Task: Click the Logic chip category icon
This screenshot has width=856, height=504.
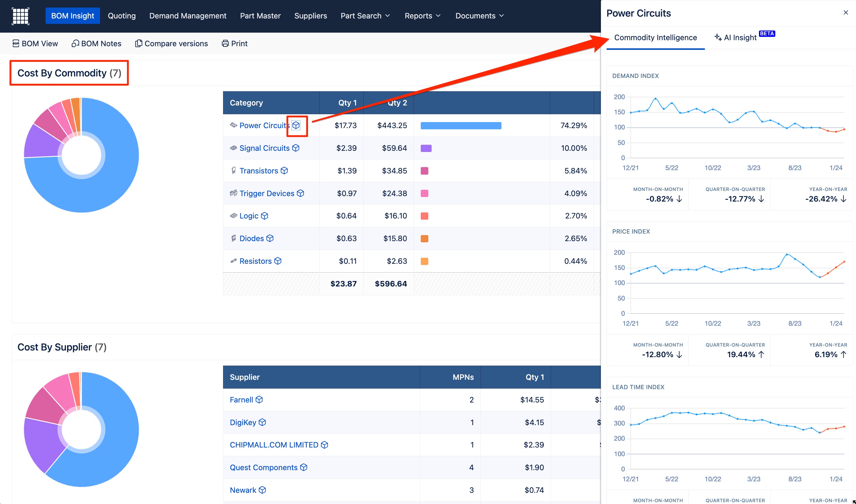Action: tap(233, 216)
